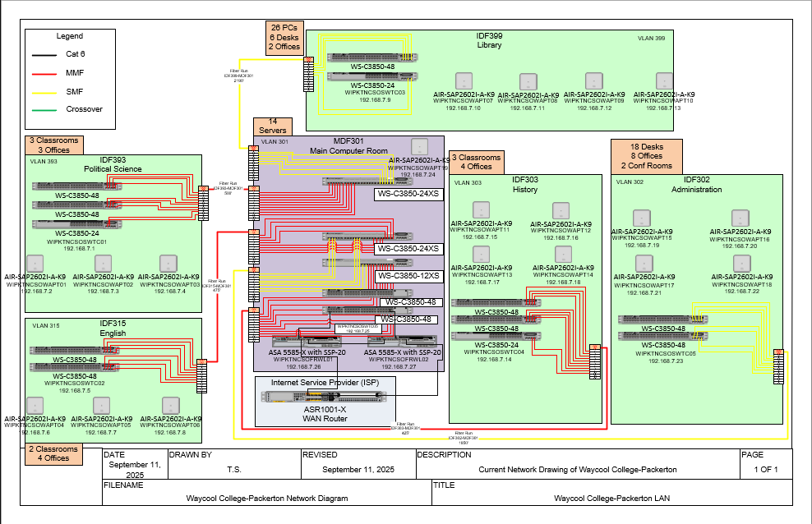Pick the WIPKTNCSOWAPT04 access point icon

pyautogui.click(x=35, y=406)
